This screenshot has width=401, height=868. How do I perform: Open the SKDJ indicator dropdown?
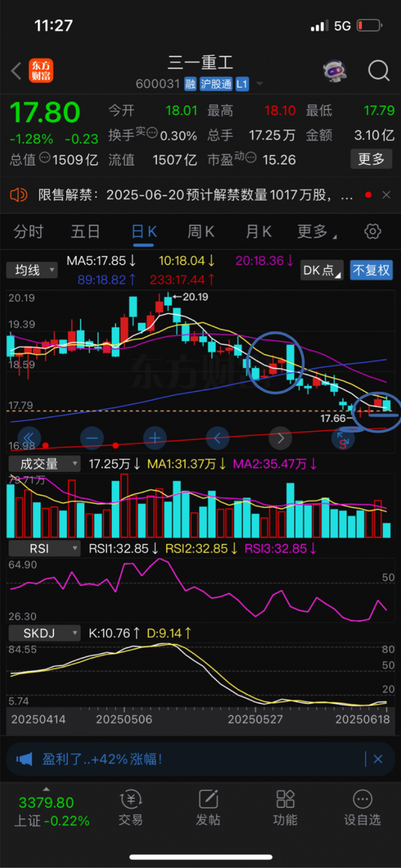pyautogui.click(x=44, y=633)
